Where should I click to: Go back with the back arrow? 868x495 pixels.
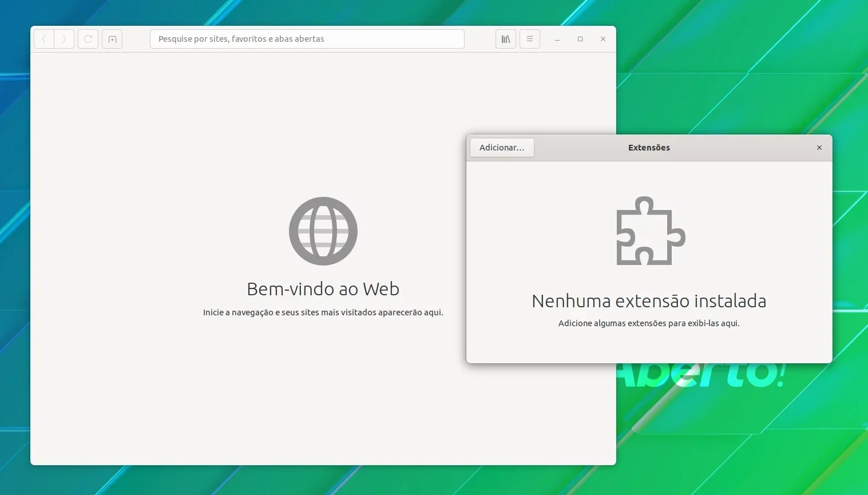[x=44, y=39]
